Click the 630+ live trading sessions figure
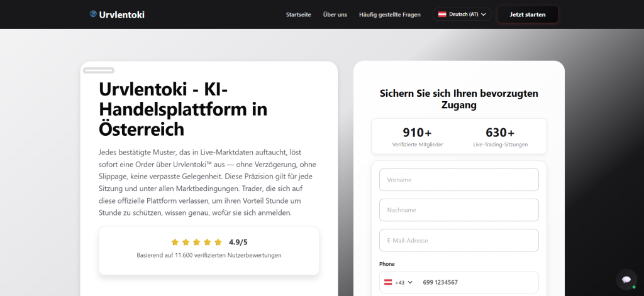 point(500,133)
